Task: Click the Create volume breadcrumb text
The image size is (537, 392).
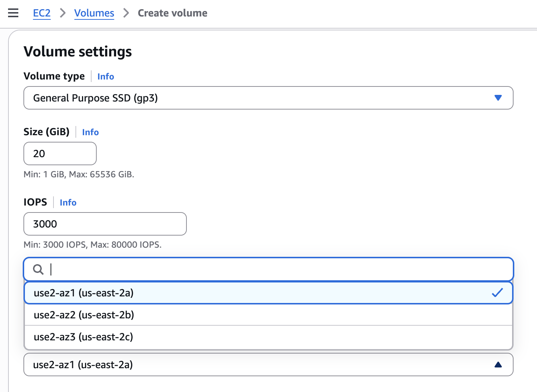Action: pos(173,13)
